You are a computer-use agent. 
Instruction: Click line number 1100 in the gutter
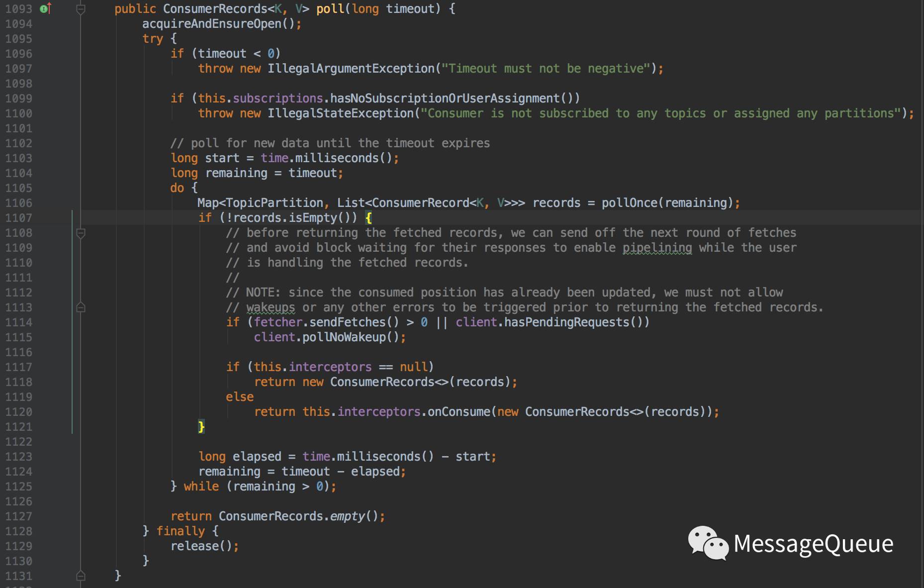pyautogui.click(x=18, y=113)
